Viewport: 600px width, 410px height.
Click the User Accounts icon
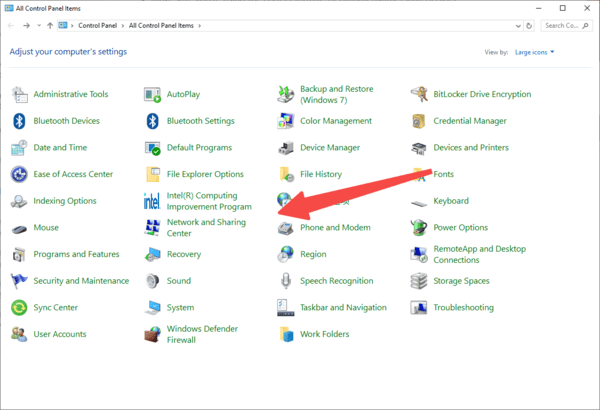tap(20, 334)
